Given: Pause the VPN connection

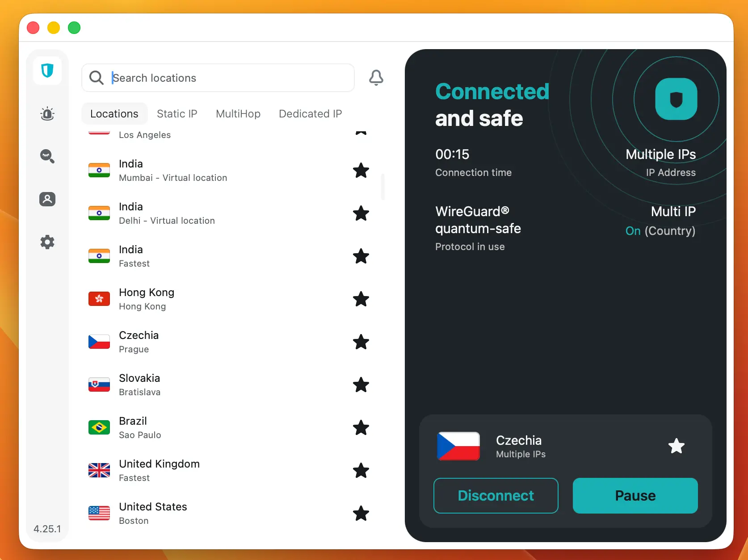Looking at the screenshot, I should click(635, 495).
